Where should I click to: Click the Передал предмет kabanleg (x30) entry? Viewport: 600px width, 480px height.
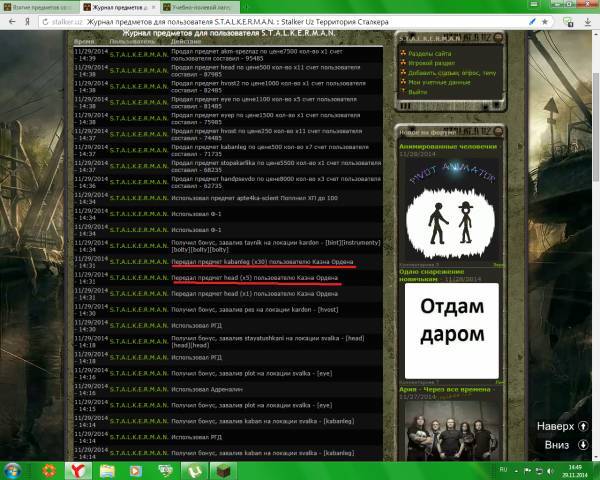tap(262, 262)
